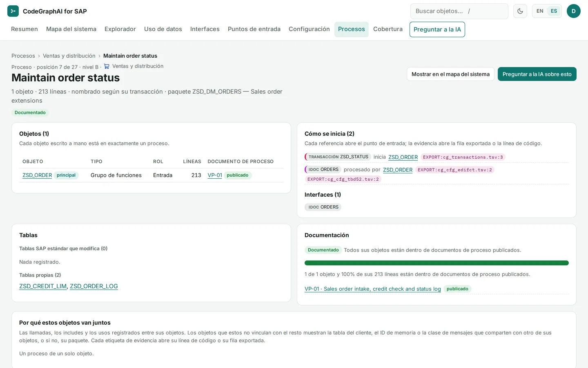Image resolution: width=588 pixels, height=368 pixels.
Task: Click Mostrar en el mapa del sistema
Action: 450,74
